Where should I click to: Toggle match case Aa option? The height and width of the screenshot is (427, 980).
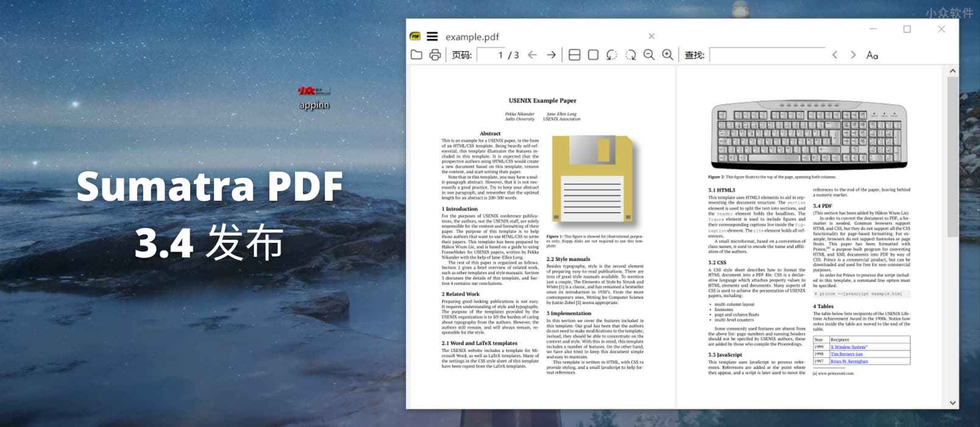click(x=872, y=55)
